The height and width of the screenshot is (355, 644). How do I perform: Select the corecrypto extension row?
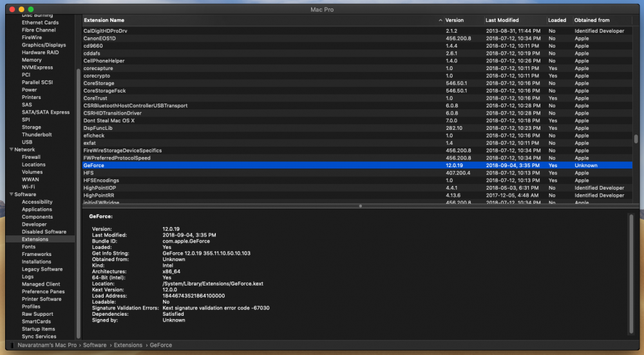[x=357, y=76]
